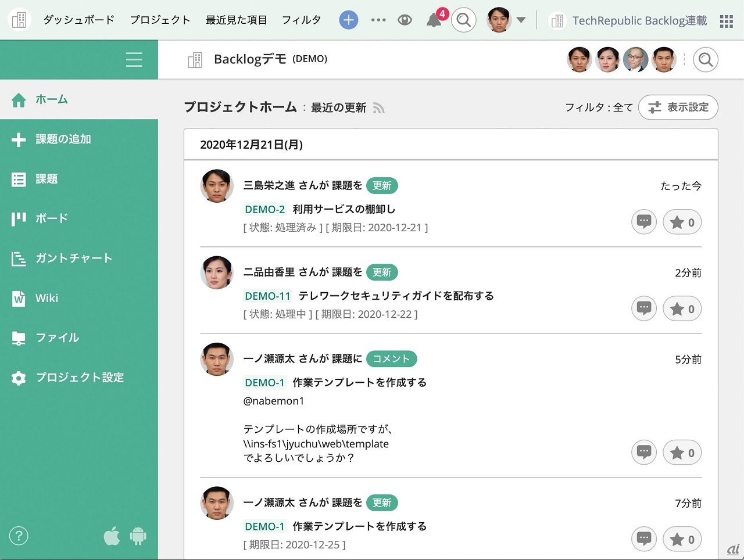Open issue テレワークセキュリティガイドを配布する
The height and width of the screenshot is (560, 744).
pyautogui.click(x=396, y=296)
